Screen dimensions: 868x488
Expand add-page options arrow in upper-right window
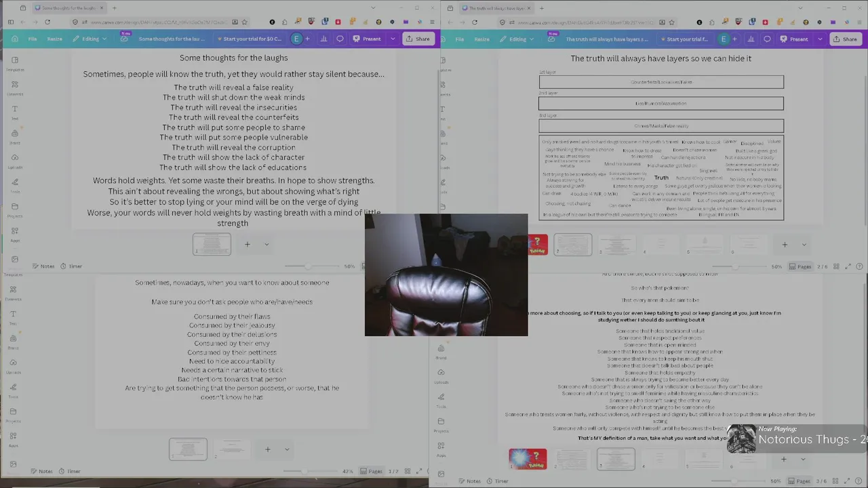(804, 244)
